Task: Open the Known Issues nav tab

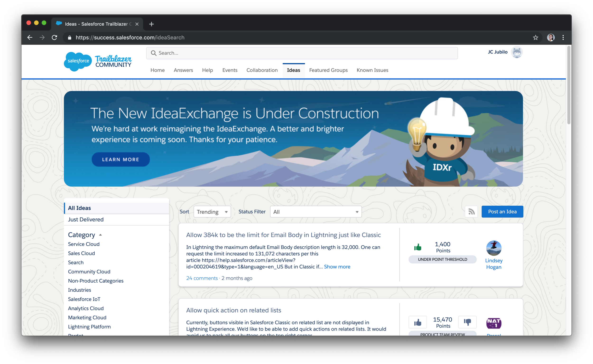Action: coord(372,70)
